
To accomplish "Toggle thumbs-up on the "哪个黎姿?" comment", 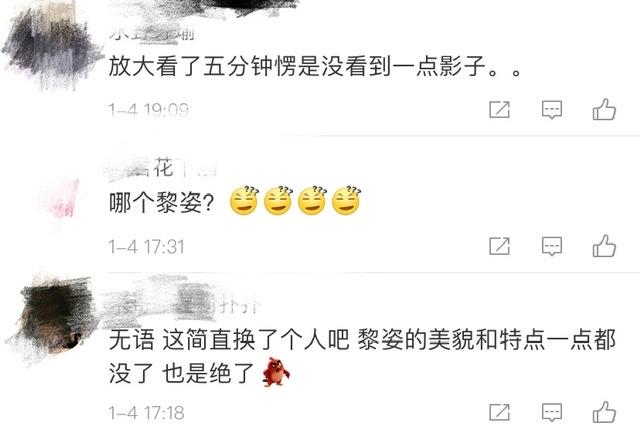I will (x=604, y=245).
